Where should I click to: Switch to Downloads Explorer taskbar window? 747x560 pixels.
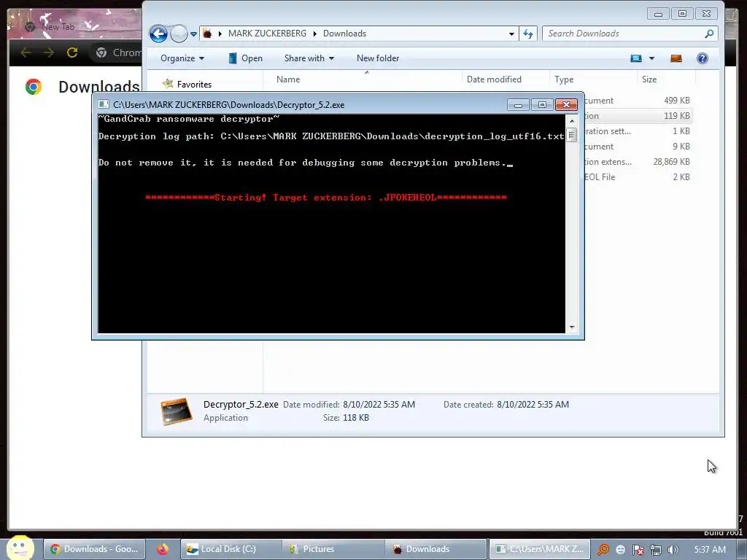tap(436, 549)
